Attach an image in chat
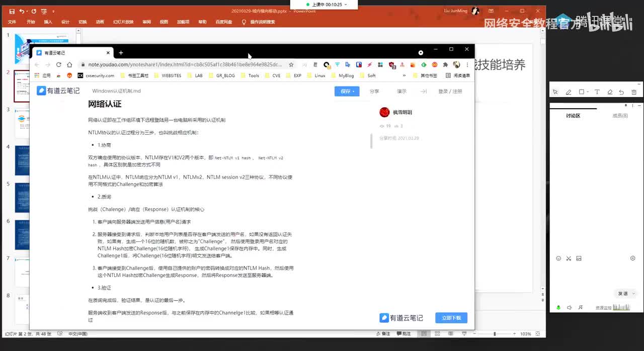 pos(579,258)
